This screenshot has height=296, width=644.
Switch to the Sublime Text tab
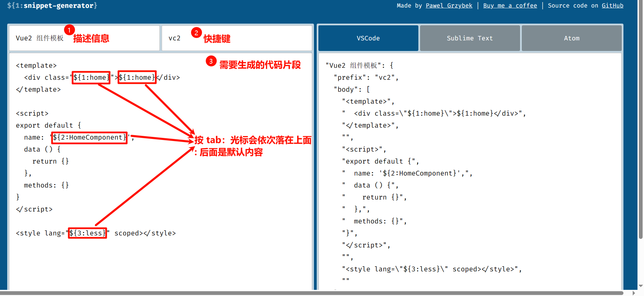point(469,38)
